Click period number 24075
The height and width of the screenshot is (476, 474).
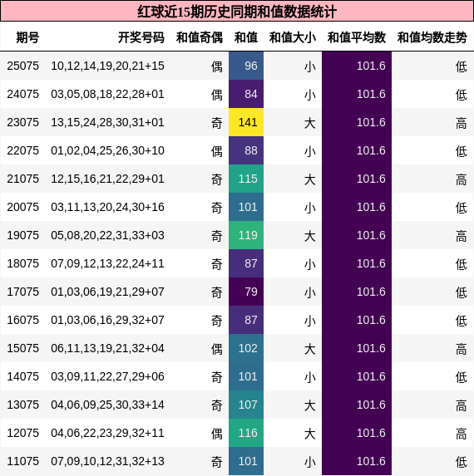[x=22, y=94]
